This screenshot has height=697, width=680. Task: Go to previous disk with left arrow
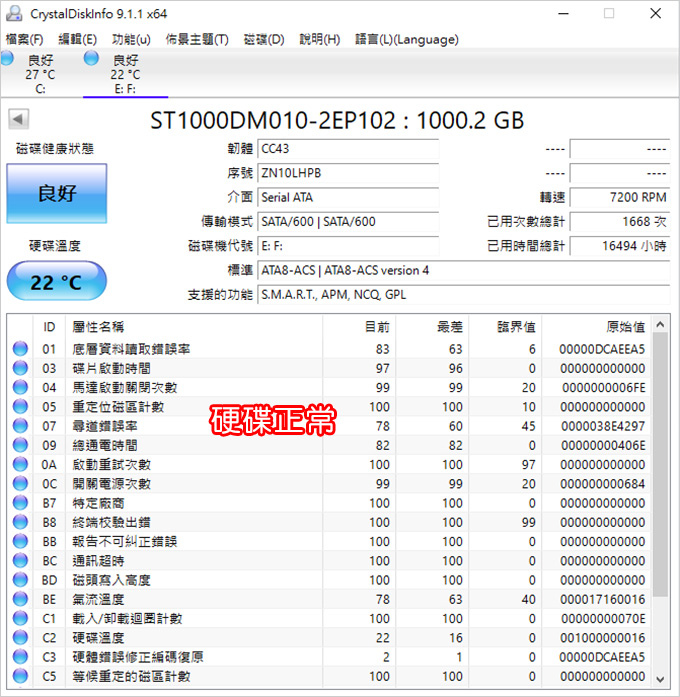point(18,119)
